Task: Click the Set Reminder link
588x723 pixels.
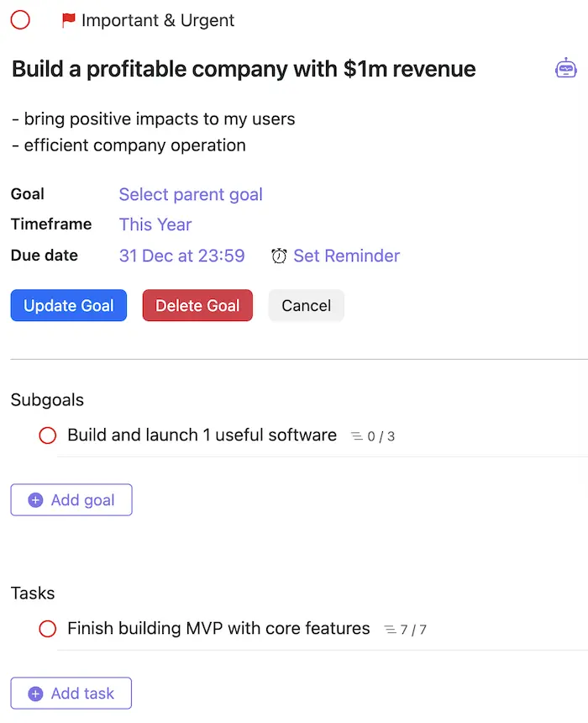Action: (x=346, y=256)
